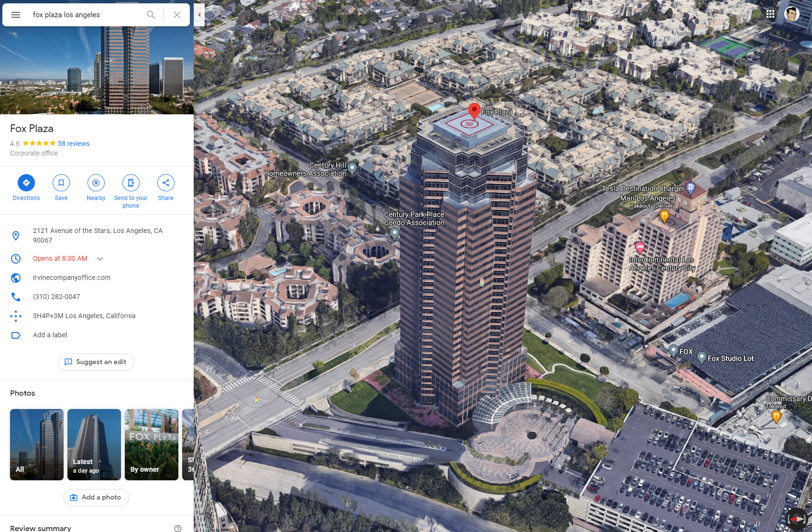Screen dimensions: 812x532
Task: Send Fox Plaza to your phone
Action: pyautogui.click(x=131, y=191)
